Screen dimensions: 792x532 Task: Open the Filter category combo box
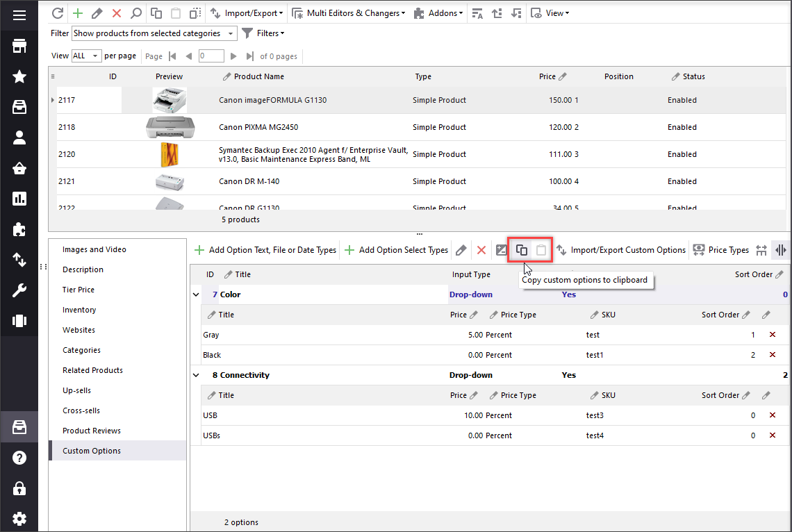point(154,33)
